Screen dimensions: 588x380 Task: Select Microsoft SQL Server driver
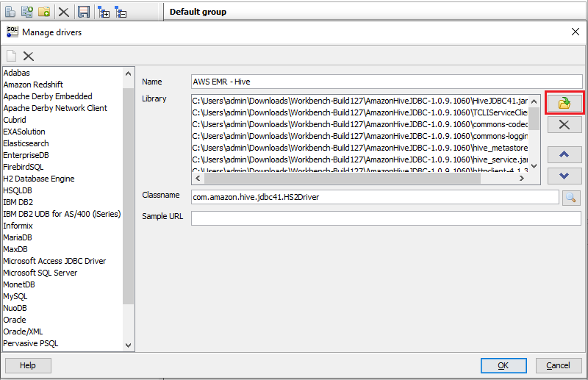point(62,273)
